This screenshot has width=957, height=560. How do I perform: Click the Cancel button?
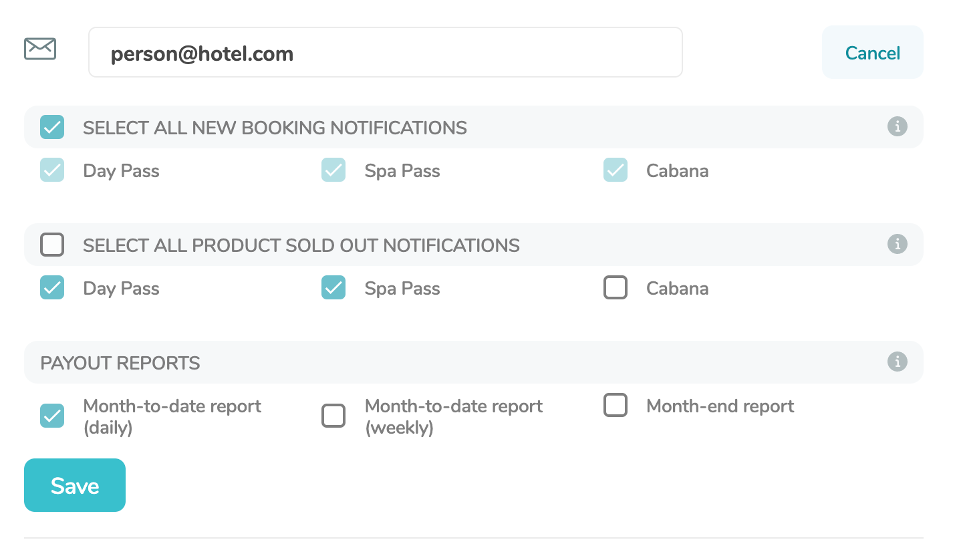872,53
